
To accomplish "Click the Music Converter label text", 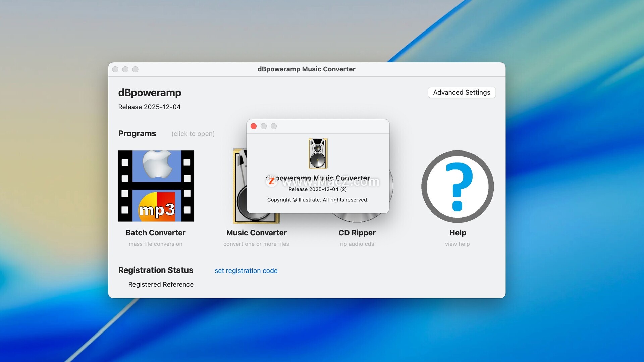I will (256, 233).
